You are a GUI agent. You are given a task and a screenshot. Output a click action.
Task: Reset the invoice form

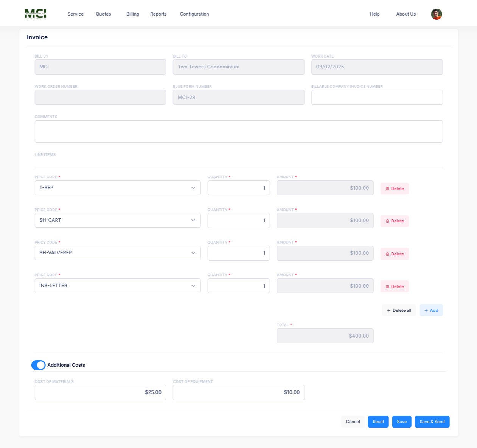[378, 422]
